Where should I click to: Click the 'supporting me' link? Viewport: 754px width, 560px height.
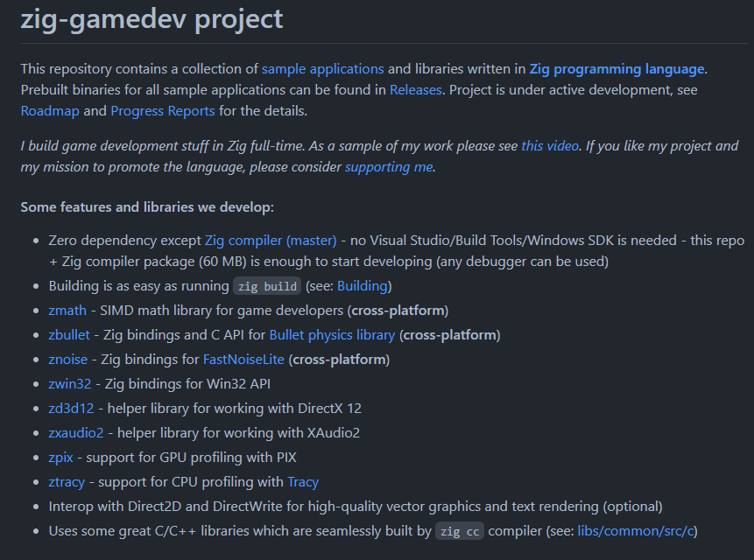click(389, 166)
